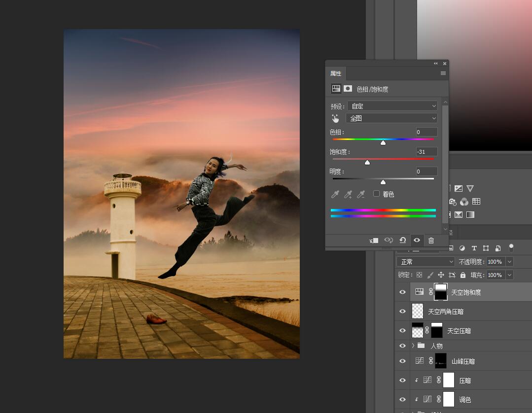This screenshot has width=532, height=413.
Task: Lock all padlock icon
Action: pyautogui.click(x=463, y=275)
